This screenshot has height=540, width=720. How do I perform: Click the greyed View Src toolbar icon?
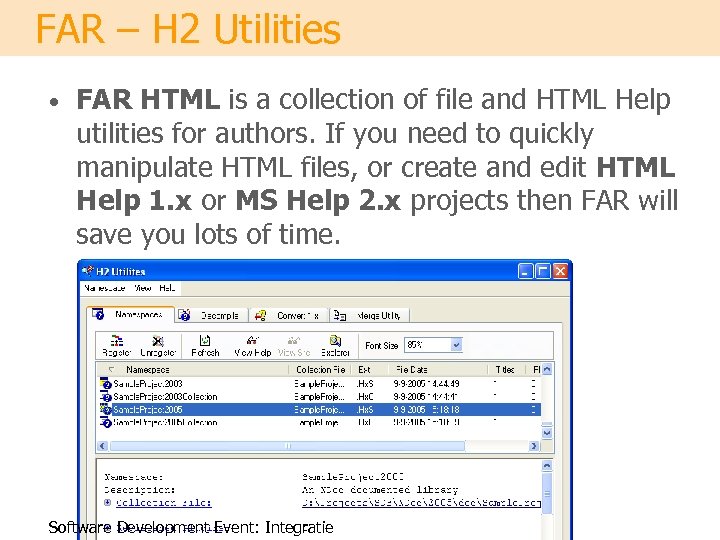[x=294, y=340]
